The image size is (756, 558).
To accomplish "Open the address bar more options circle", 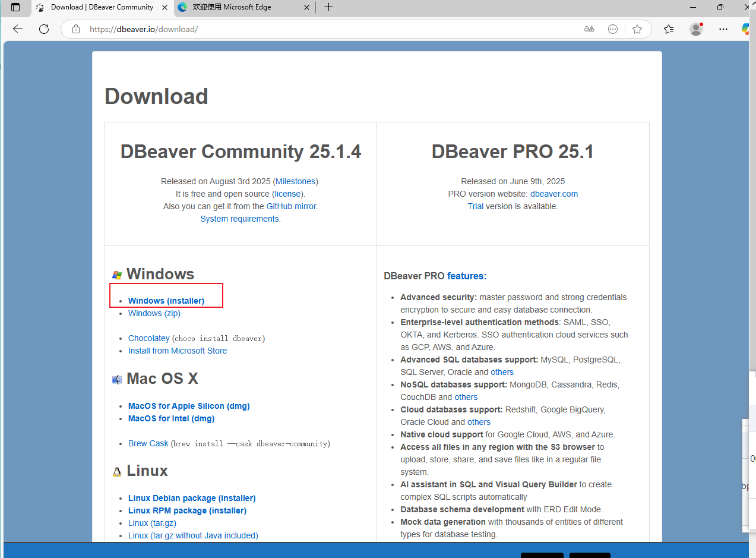I will [x=613, y=29].
